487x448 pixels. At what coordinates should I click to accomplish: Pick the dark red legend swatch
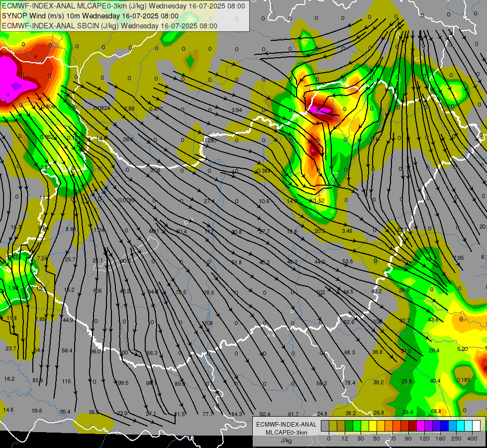[413, 426]
